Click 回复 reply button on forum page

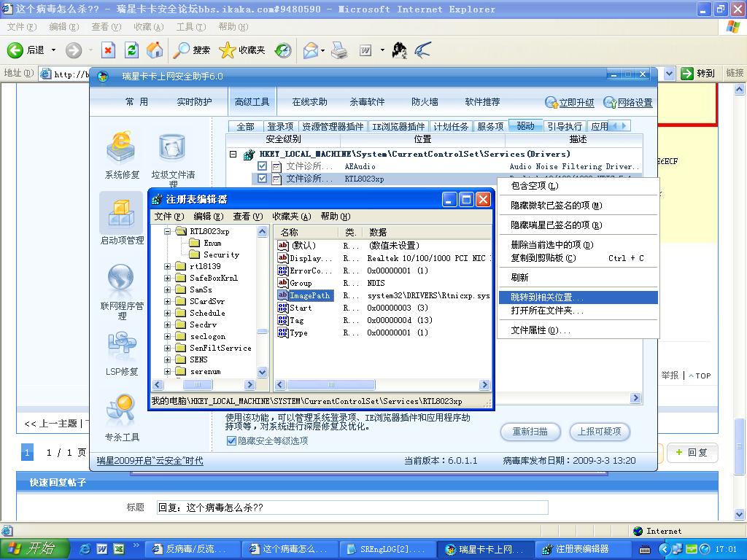click(x=692, y=452)
